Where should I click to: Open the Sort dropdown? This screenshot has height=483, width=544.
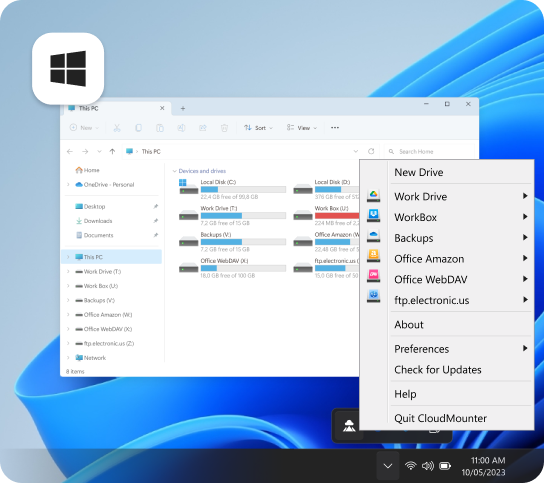pos(258,128)
